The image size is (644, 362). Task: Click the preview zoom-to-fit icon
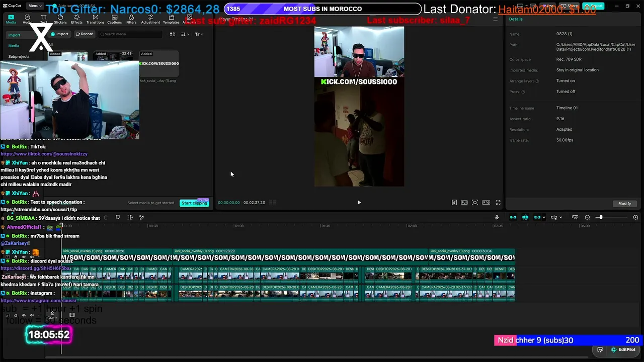475,203
